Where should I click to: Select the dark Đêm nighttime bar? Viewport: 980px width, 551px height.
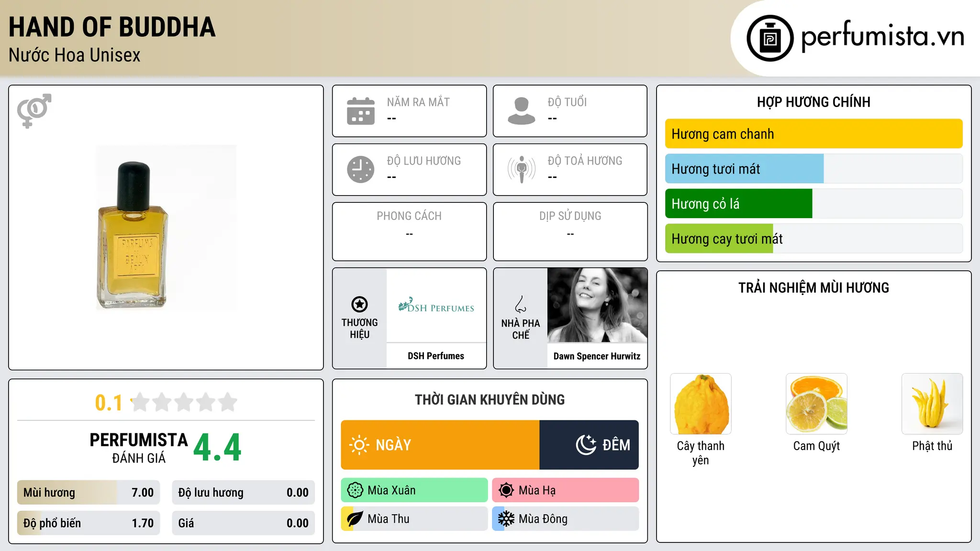coord(589,445)
